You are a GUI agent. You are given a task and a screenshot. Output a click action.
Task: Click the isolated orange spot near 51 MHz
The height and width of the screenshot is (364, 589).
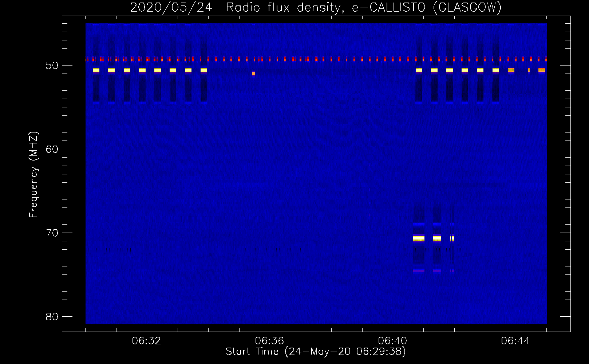(254, 74)
